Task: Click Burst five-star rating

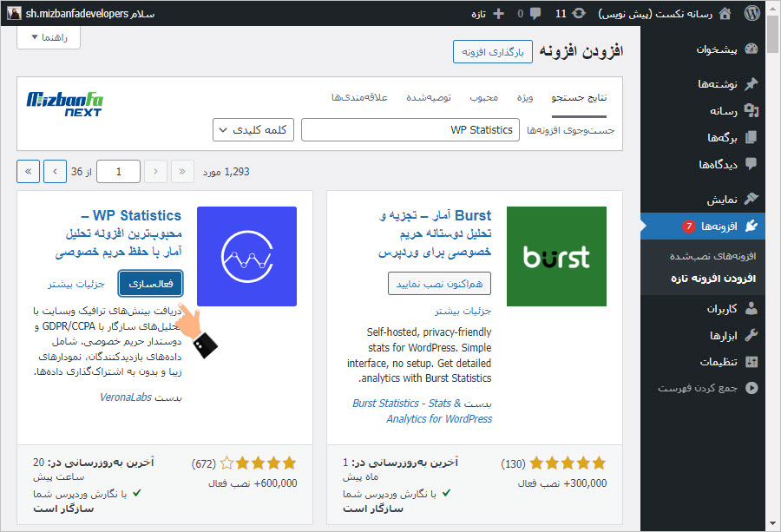Action: click(x=568, y=463)
